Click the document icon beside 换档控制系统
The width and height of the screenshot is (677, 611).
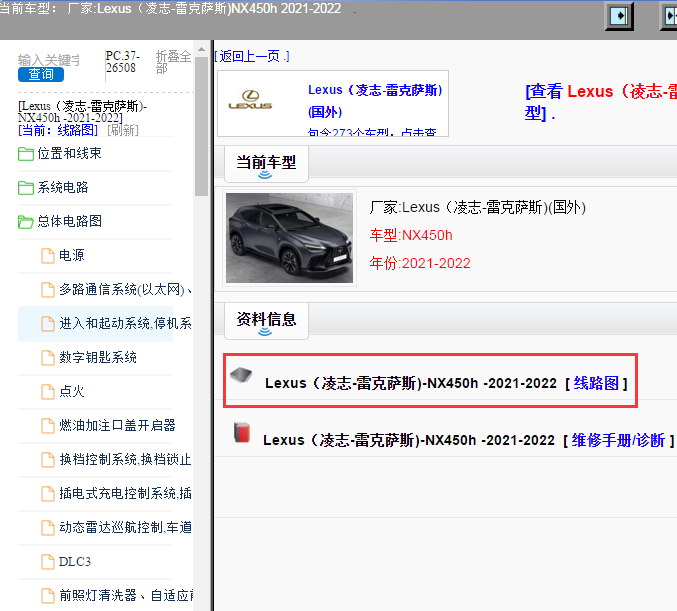tap(47, 459)
